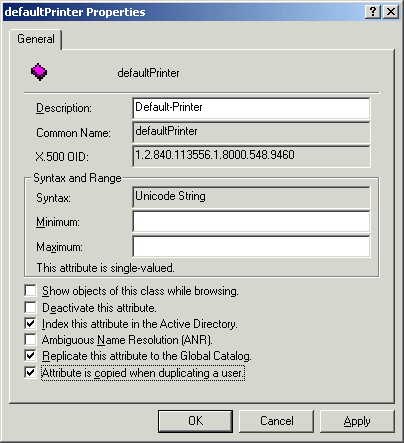Click the Apply button
404x443 pixels.
coord(357,421)
